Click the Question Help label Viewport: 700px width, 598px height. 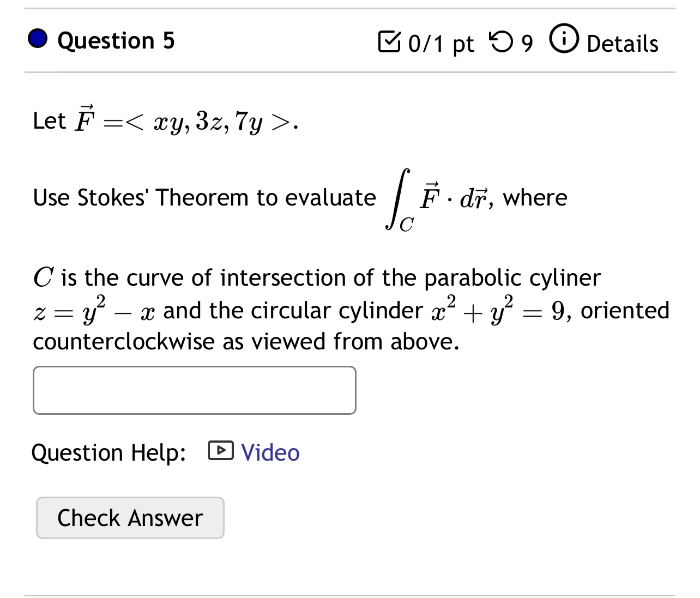click(x=108, y=452)
